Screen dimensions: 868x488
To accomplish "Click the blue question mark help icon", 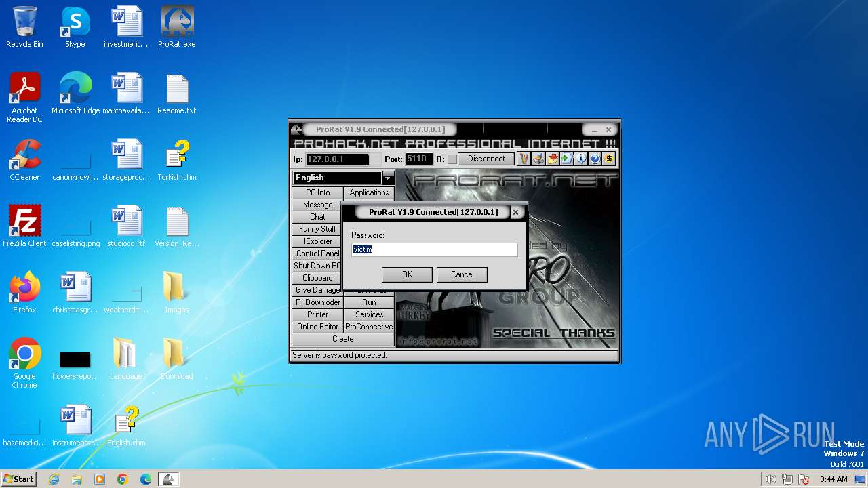I will coord(595,159).
